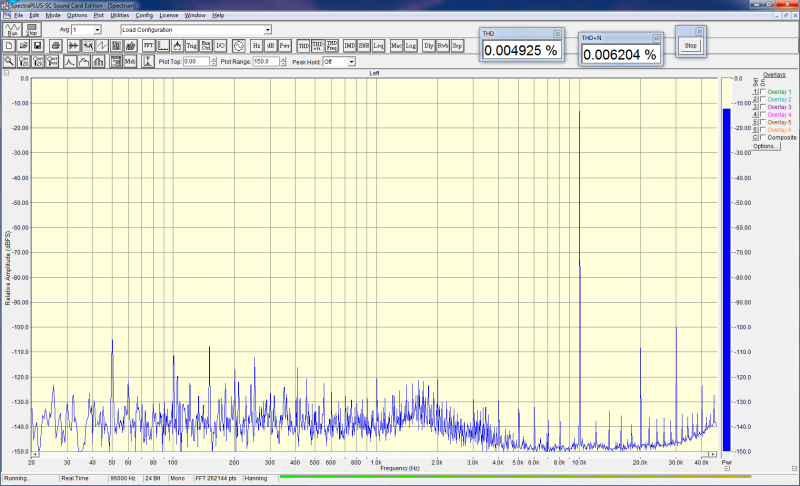Toggle the Hz peak frequency utility

[257, 46]
